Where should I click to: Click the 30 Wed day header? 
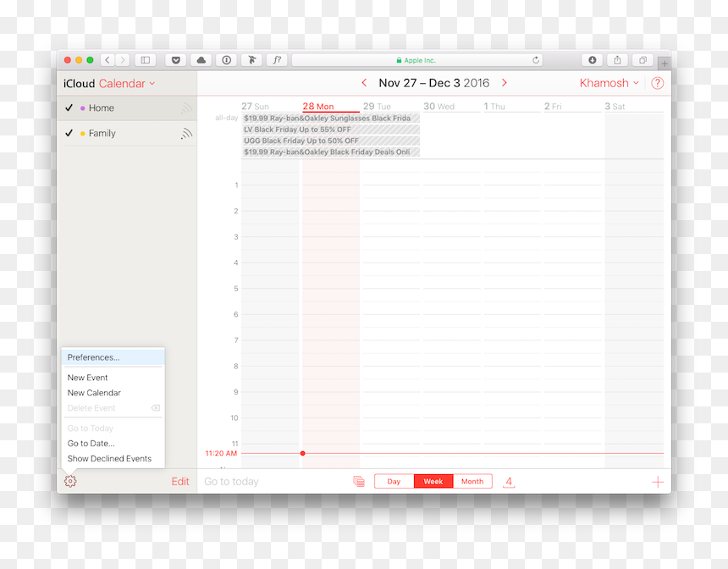(438, 107)
